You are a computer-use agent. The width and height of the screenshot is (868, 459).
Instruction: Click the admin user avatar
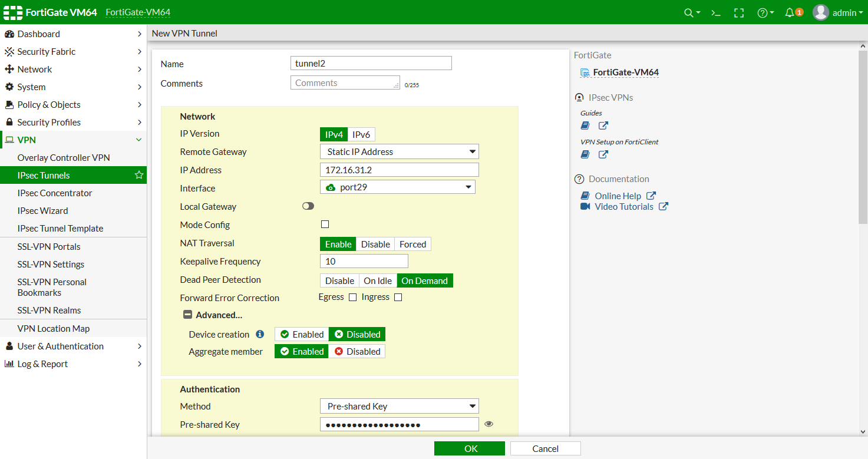[x=821, y=12]
